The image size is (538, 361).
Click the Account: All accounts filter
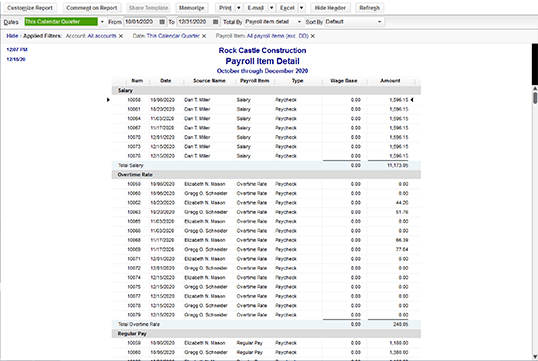click(91, 36)
